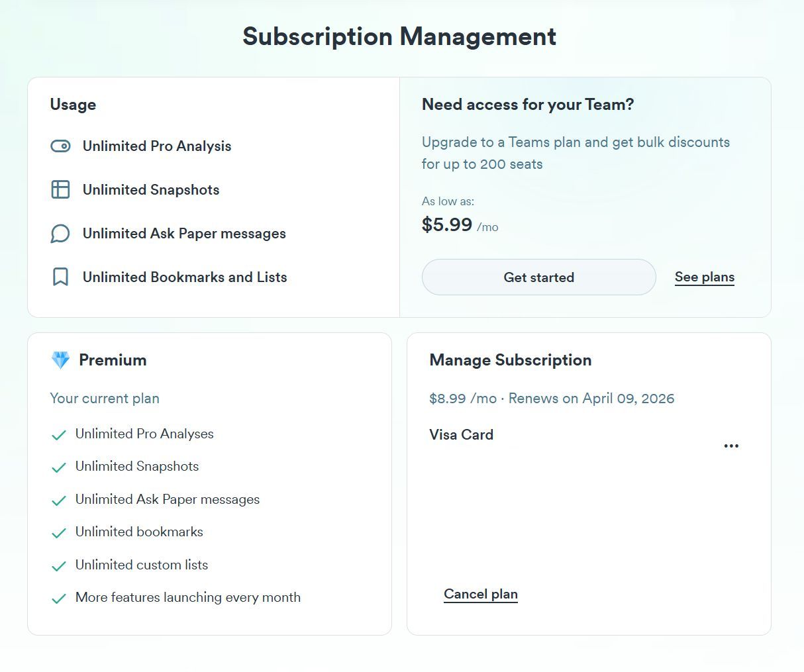Click the Premium diamond icon
The height and width of the screenshot is (672, 804).
tap(60, 360)
